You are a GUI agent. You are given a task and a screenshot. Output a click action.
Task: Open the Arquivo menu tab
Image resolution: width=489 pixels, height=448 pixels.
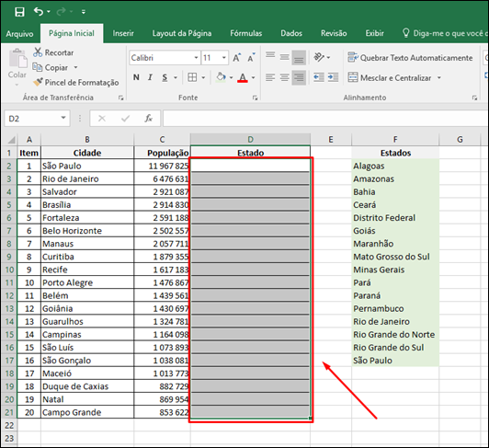coord(19,34)
